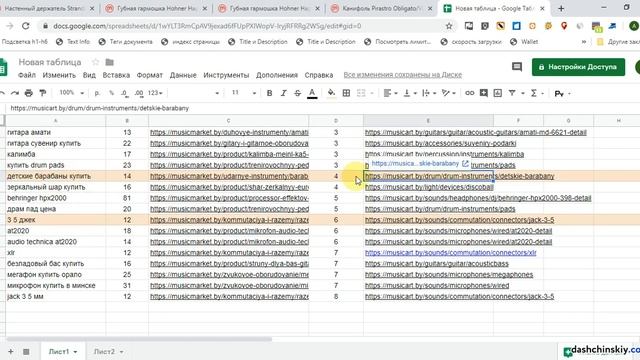Select the cell 'behringer hpx2000'
Screen dimensions: 640x360
click(56, 198)
